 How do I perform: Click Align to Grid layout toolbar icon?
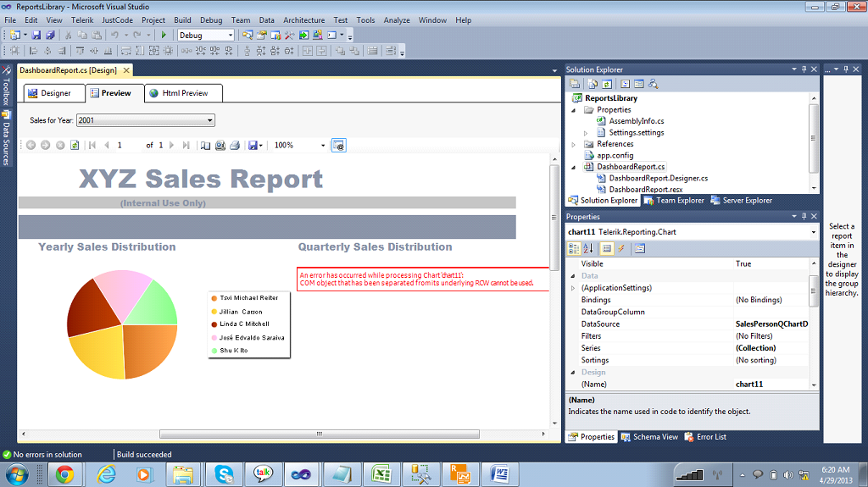coord(15,51)
